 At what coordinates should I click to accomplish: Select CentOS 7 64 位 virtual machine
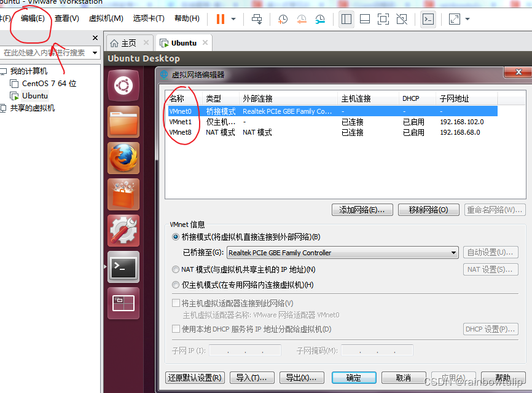(49, 83)
